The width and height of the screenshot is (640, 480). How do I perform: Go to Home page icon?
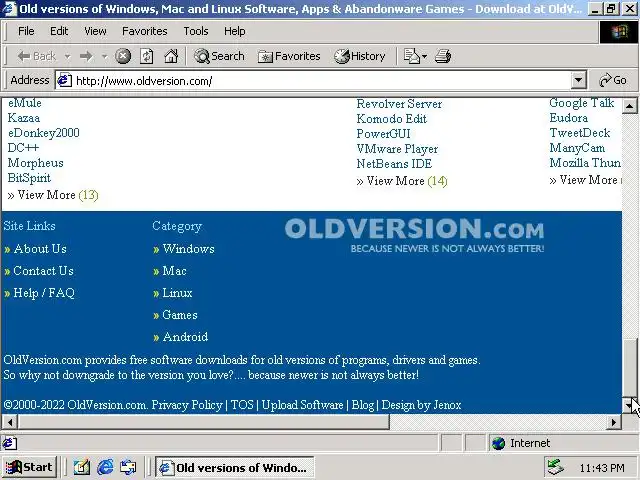click(x=171, y=56)
